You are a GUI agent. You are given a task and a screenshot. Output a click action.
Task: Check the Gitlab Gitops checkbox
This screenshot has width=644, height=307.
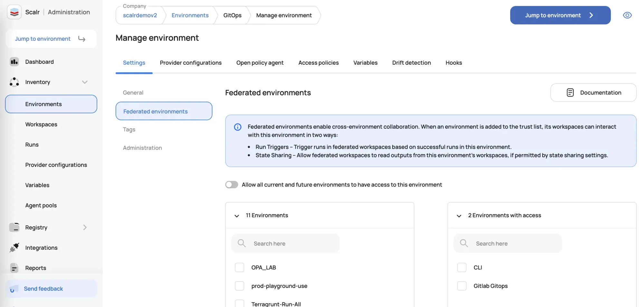click(x=462, y=286)
